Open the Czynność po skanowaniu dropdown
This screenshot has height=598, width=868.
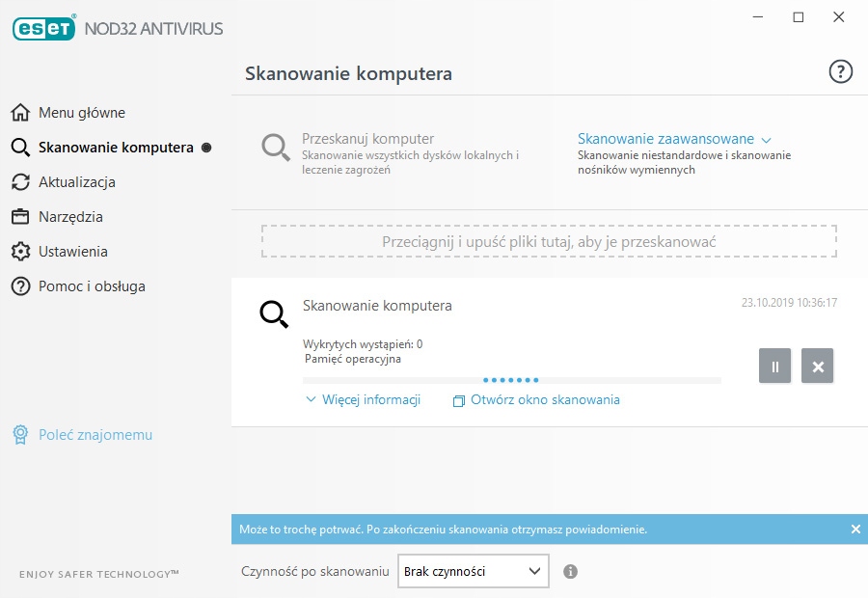[x=473, y=571]
